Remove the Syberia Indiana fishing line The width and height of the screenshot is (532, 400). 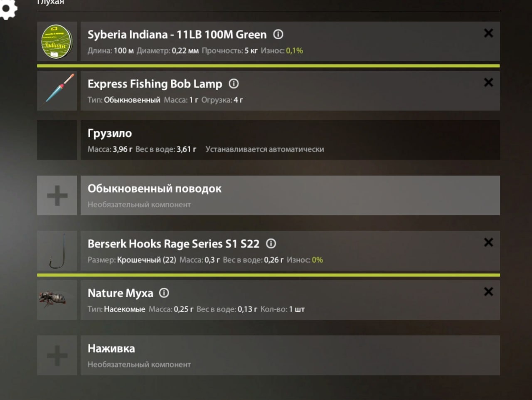pyautogui.click(x=488, y=33)
